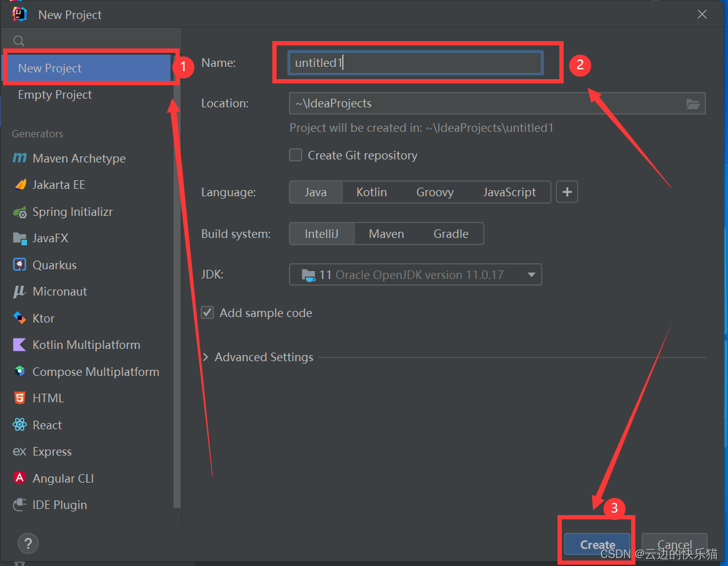Screen dimensions: 728x566
Task: Close the New Project dialog
Action: 702,14
